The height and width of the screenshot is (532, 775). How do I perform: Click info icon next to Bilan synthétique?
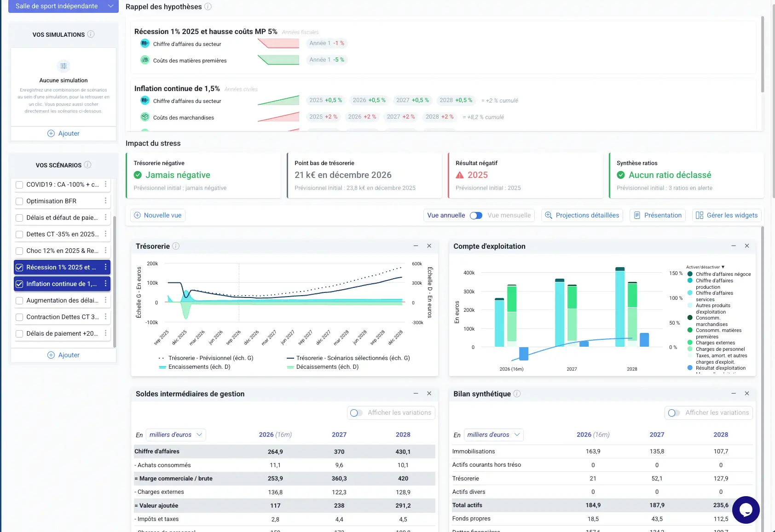click(517, 394)
